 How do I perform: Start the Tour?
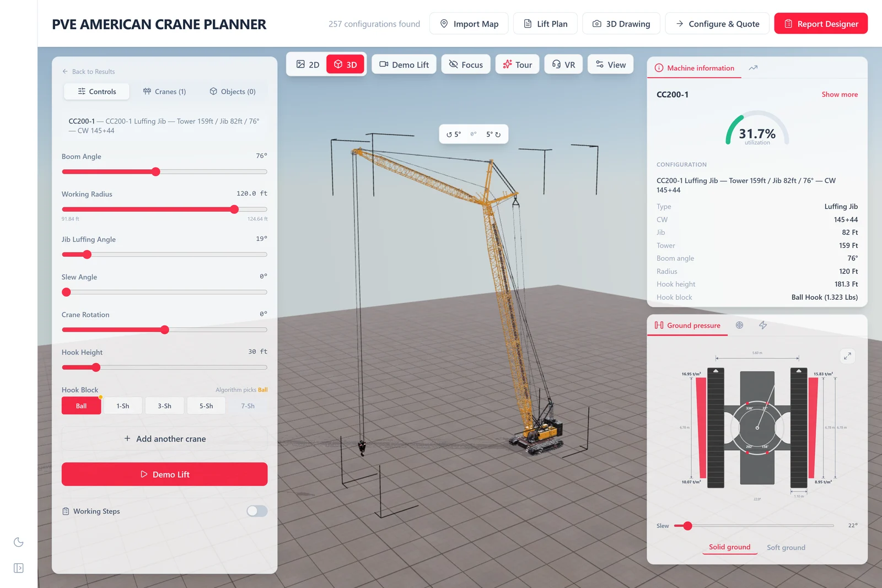click(x=517, y=64)
